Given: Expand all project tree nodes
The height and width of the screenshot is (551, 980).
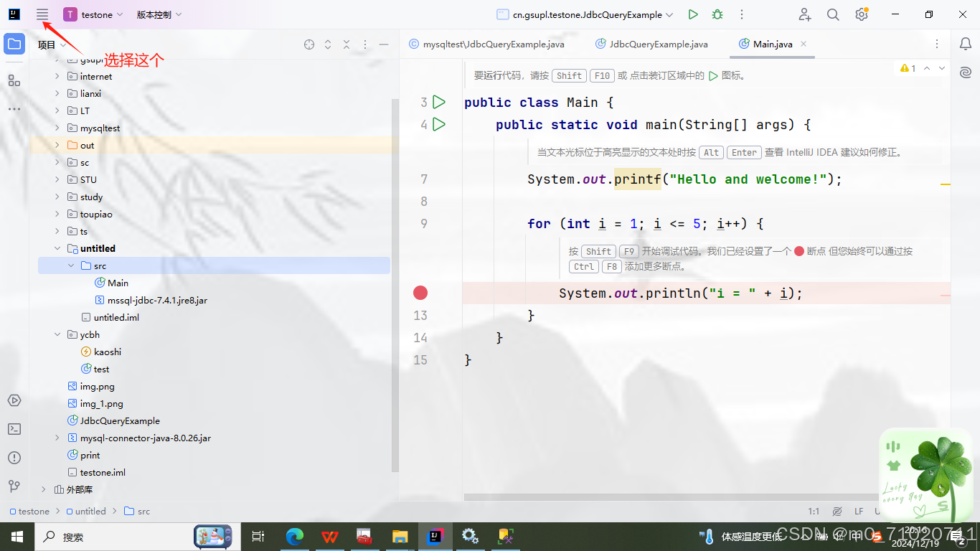Looking at the screenshot, I should 328,44.
